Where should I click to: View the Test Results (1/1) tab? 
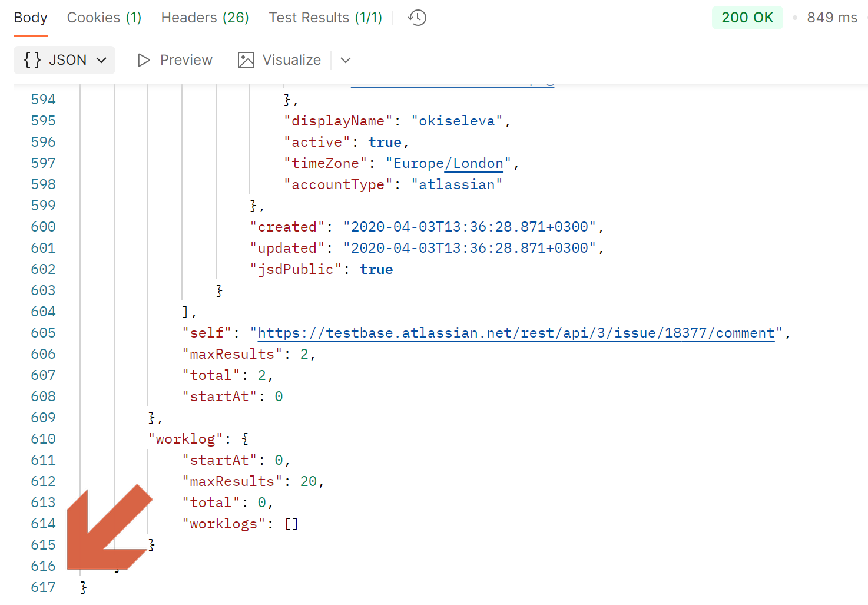[325, 18]
